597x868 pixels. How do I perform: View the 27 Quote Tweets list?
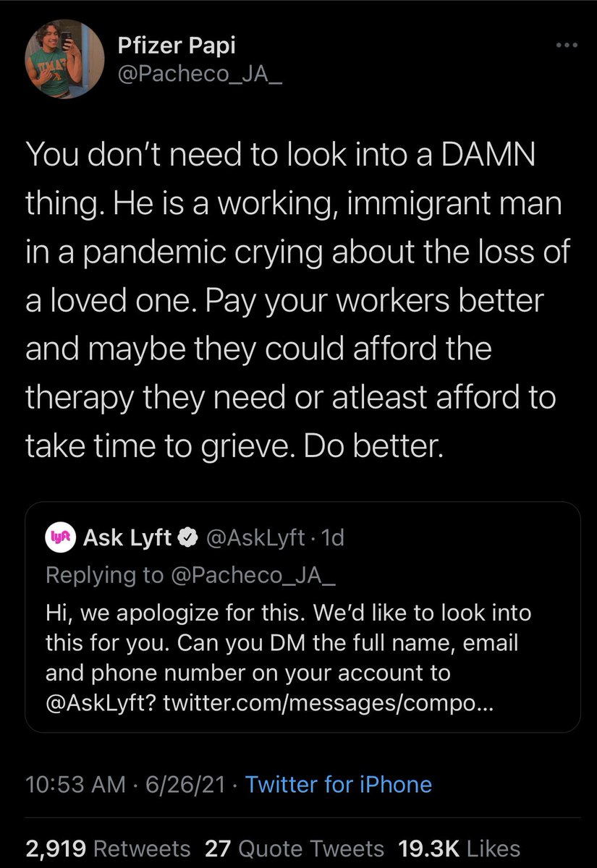click(x=295, y=848)
